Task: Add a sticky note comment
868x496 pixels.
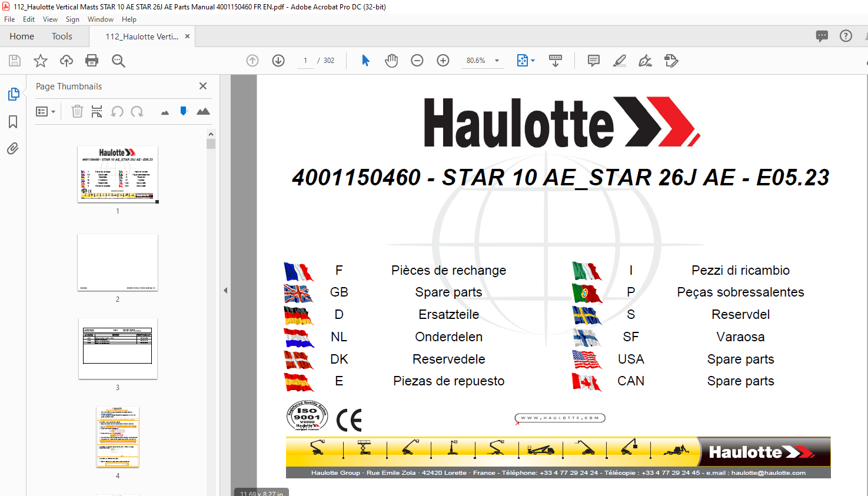Action: point(594,61)
